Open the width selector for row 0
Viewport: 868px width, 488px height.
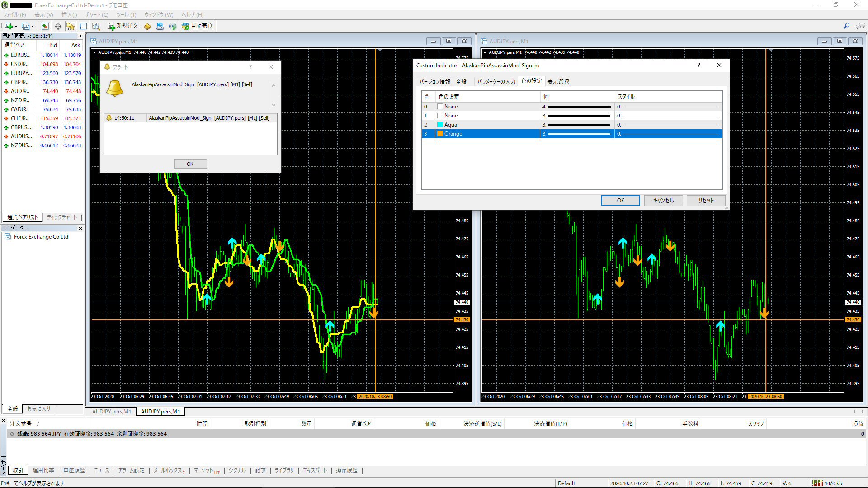pos(577,107)
